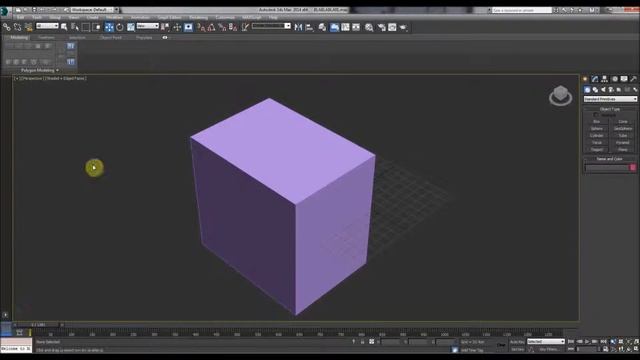
Task: Click the Mirror tool icon
Action: tap(298, 27)
